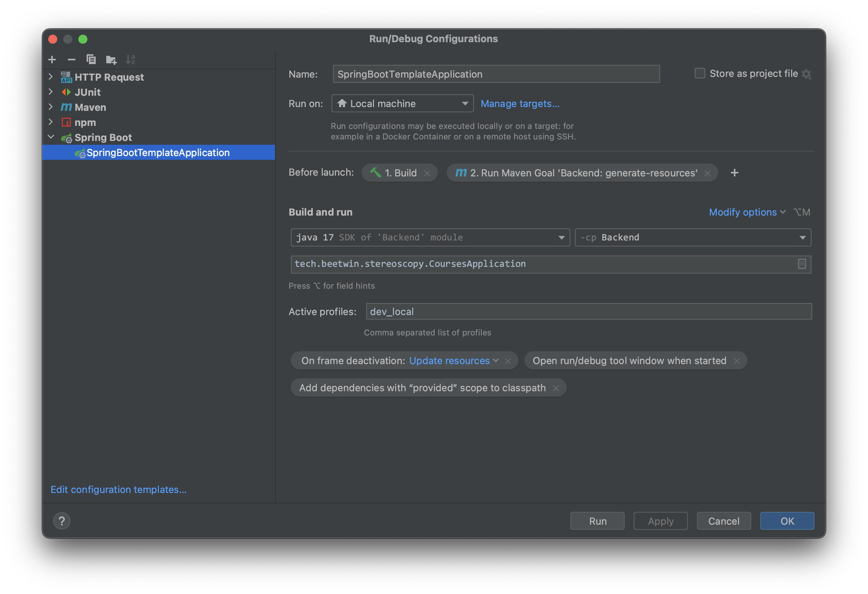This screenshot has width=868, height=594.
Task: Click the JUnit icon in the tree
Action: tap(66, 92)
